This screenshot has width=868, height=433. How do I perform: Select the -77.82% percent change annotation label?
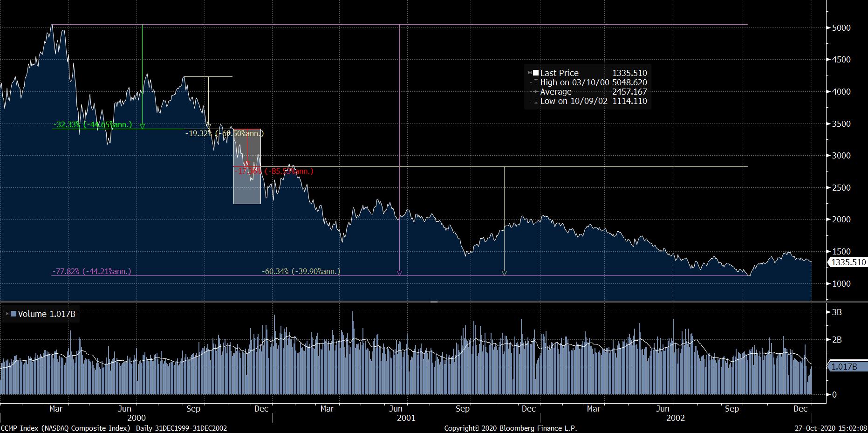tap(91, 271)
